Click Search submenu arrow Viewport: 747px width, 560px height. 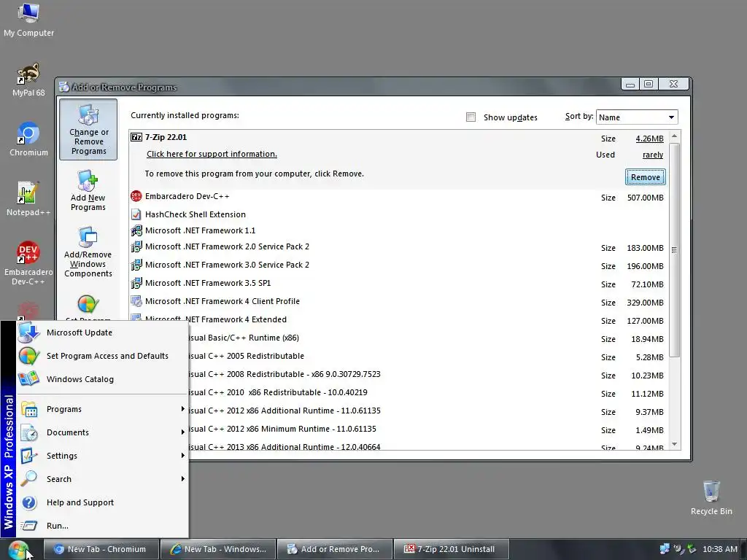[x=182, y=478]
